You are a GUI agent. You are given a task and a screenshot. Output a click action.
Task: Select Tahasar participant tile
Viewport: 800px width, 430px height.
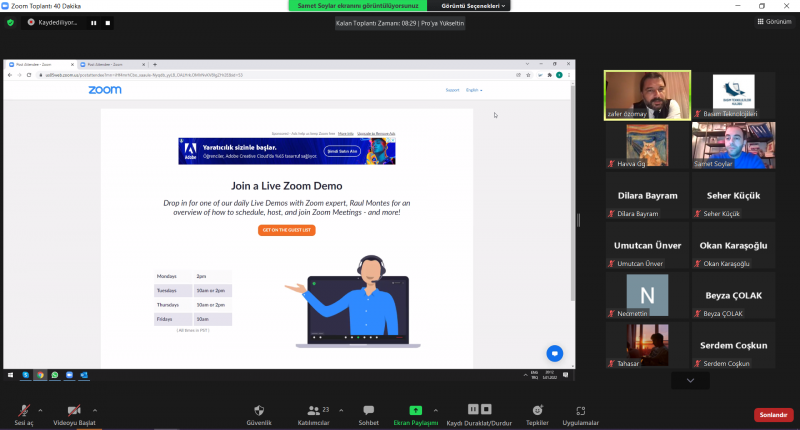point(647,345)
